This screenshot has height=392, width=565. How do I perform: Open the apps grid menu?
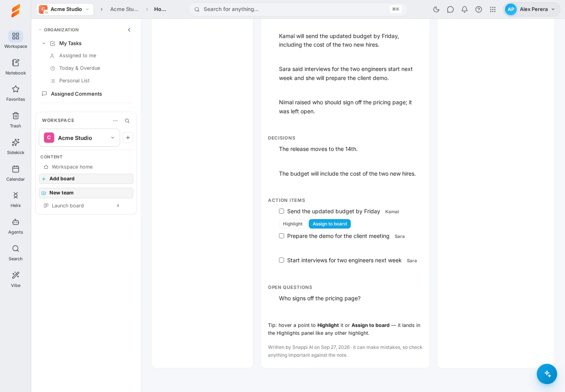tap(493, 9)
